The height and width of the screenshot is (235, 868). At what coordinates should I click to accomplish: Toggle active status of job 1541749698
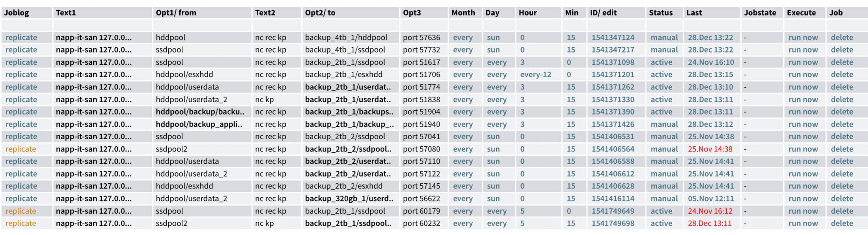661,223
